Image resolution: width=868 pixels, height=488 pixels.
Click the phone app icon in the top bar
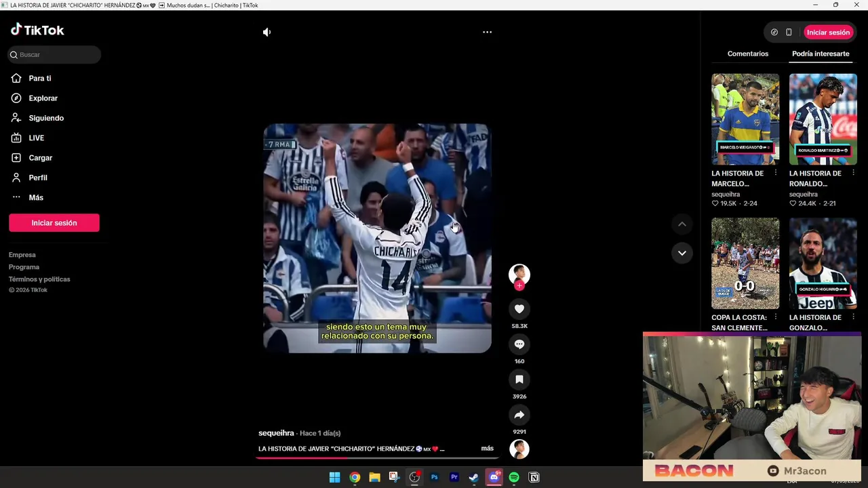pyautogui.click(x=789, y=32)
